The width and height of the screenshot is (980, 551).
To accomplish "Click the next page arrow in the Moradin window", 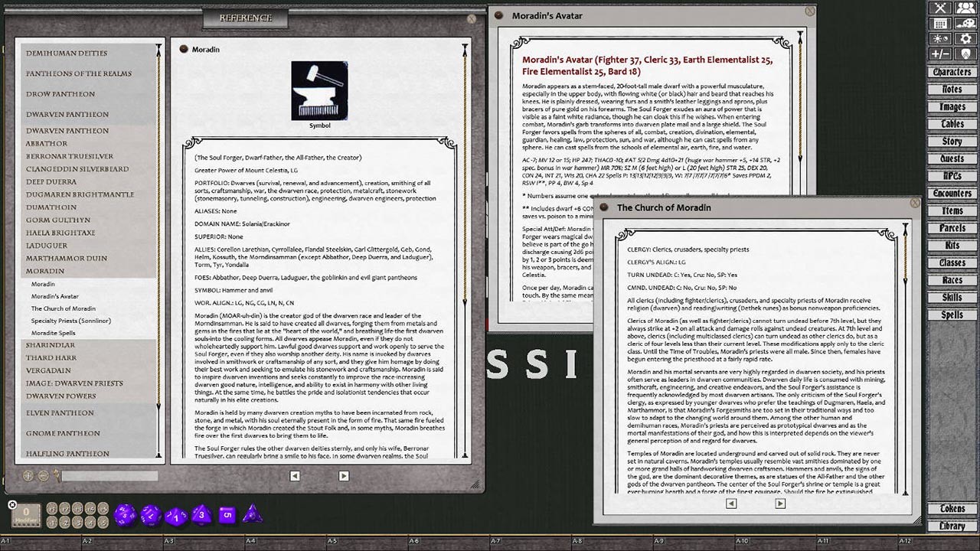I will click(343, 475).
